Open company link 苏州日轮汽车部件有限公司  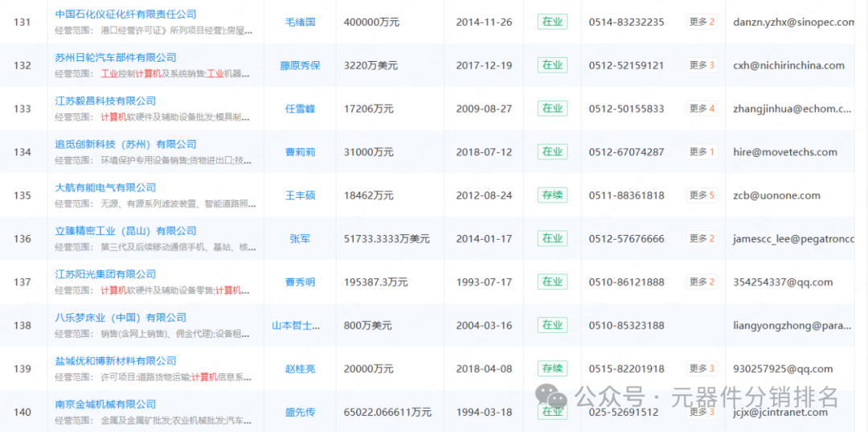tap(116, 58)
